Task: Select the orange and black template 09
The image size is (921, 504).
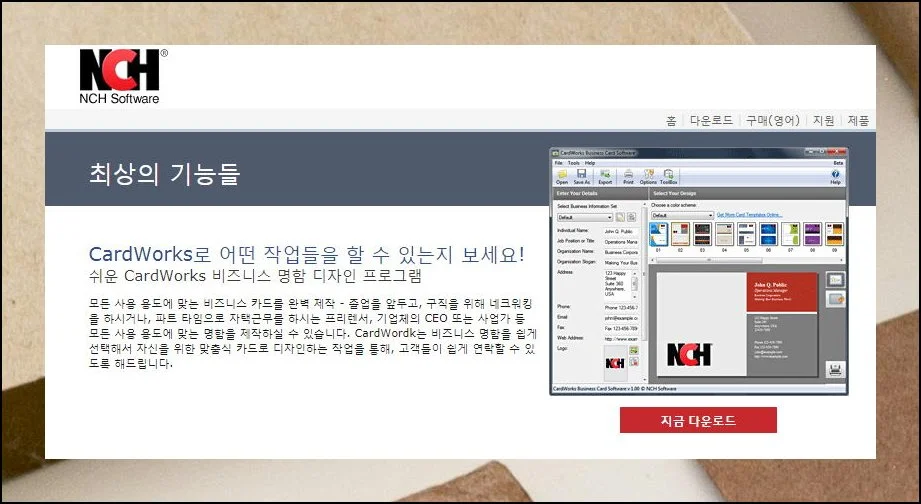Action: 835,234
